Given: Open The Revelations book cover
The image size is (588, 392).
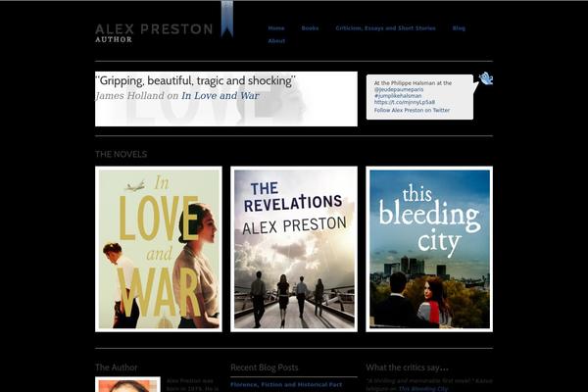Looking at the screenshot, I should tap(294, 249).
